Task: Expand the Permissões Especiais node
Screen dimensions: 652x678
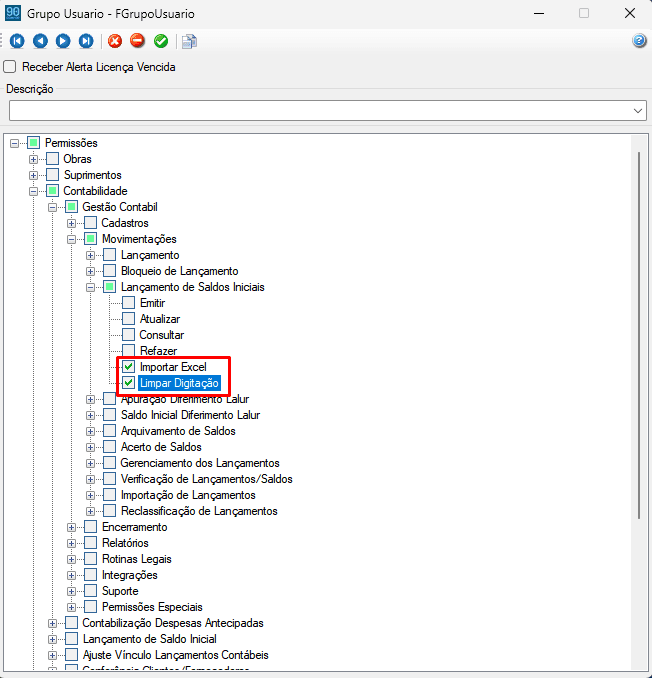Action: pos(71,607)
